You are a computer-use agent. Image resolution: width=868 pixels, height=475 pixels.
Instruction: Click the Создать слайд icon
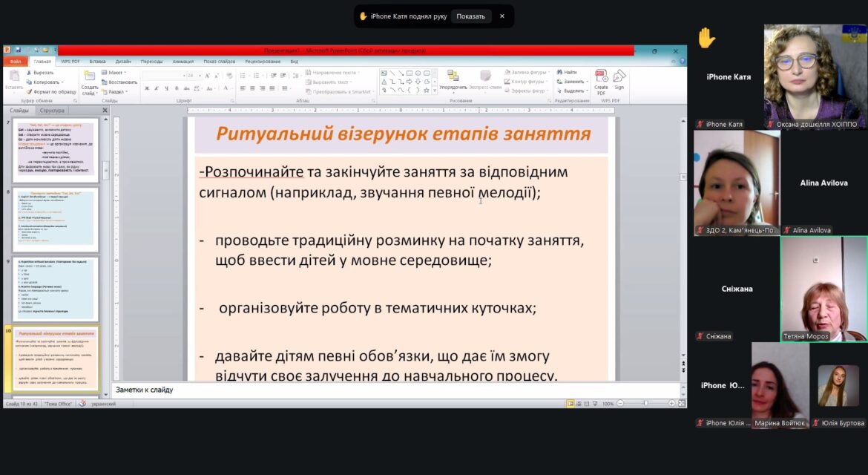[89, 82]
